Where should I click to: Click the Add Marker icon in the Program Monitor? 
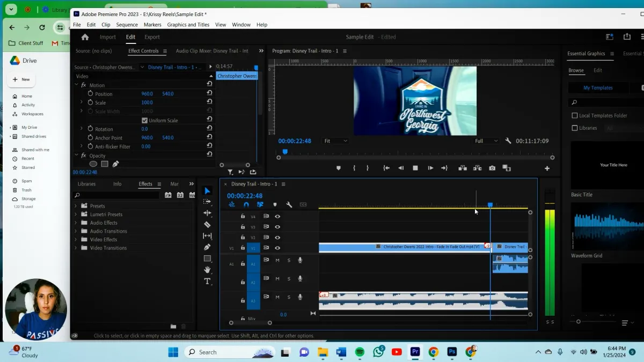(338, 168)
